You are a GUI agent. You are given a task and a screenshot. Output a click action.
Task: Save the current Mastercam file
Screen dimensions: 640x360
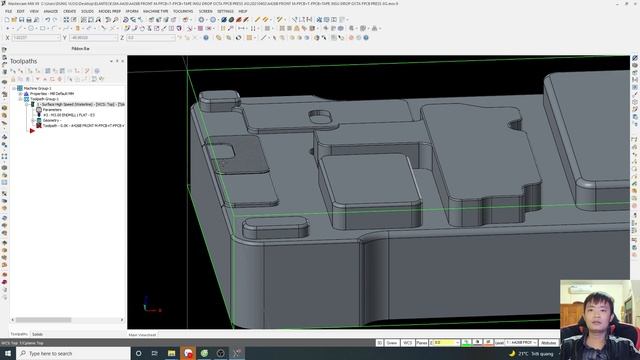[x=21, y=20]
